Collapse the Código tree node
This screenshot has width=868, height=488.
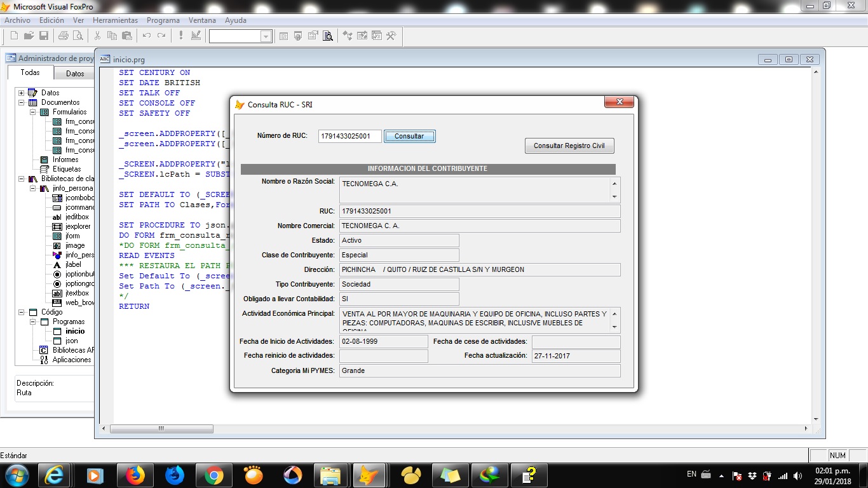pos(21,312)
